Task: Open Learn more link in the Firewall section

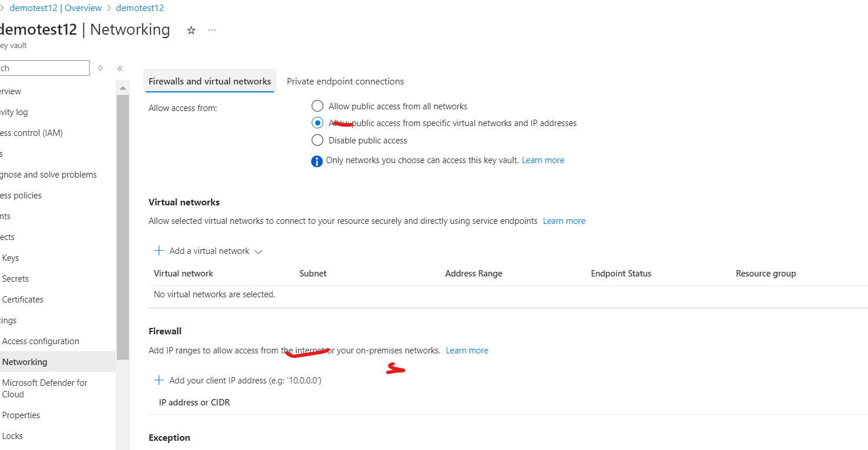Action: tap(466, 350)
